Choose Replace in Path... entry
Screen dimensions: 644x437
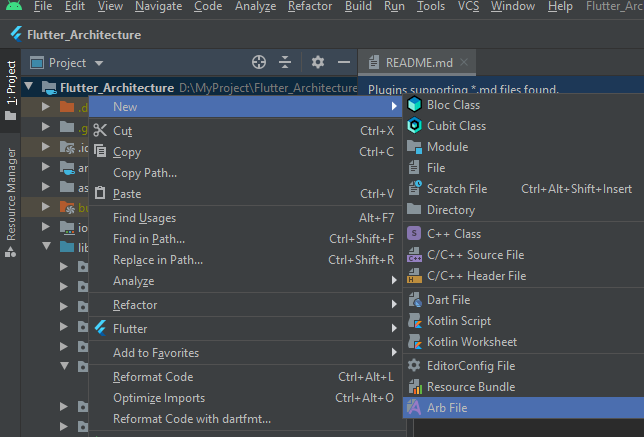tap(245, 260)
